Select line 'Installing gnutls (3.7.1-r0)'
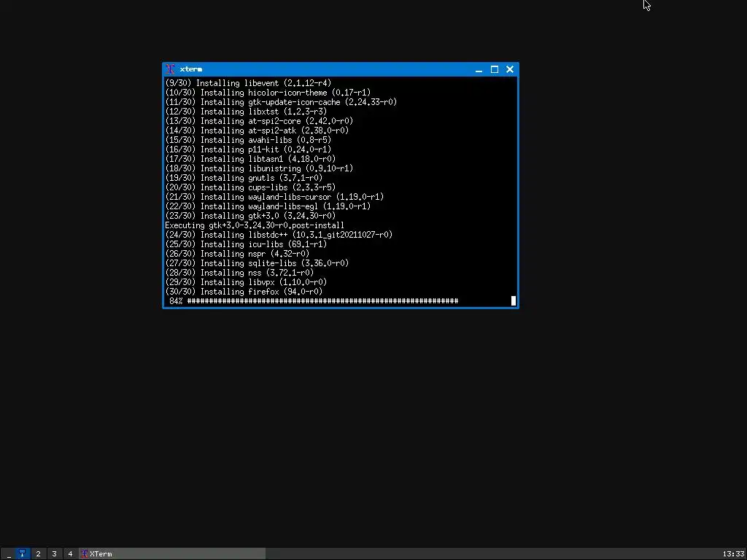The image size is (747, 560). pos(244,178)
